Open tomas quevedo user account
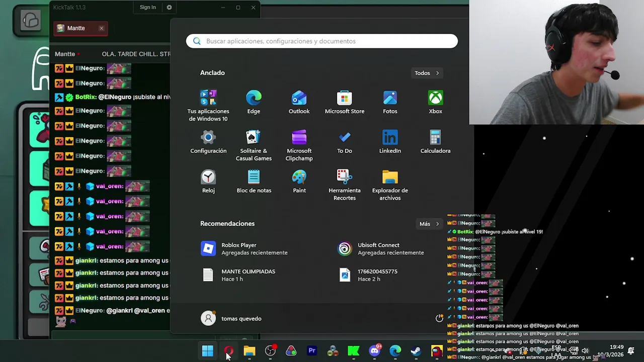644x362 pixels. (x=231, y=318)
